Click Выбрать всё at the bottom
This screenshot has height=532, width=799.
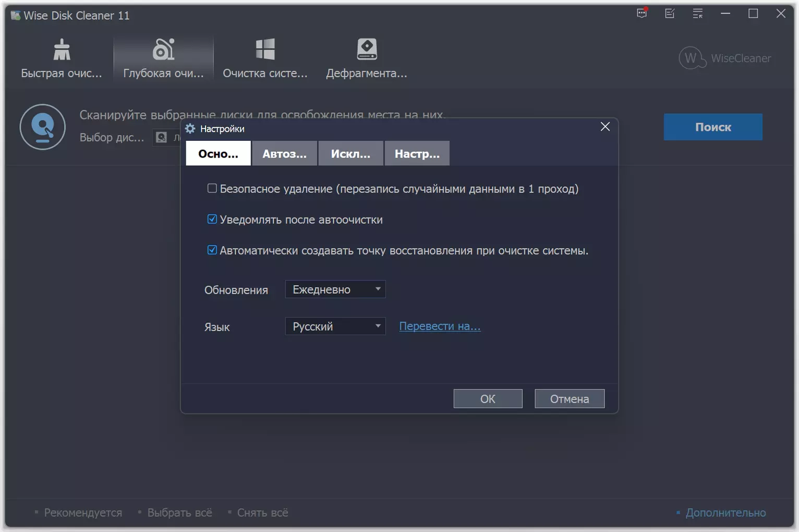tap(179, 513)
